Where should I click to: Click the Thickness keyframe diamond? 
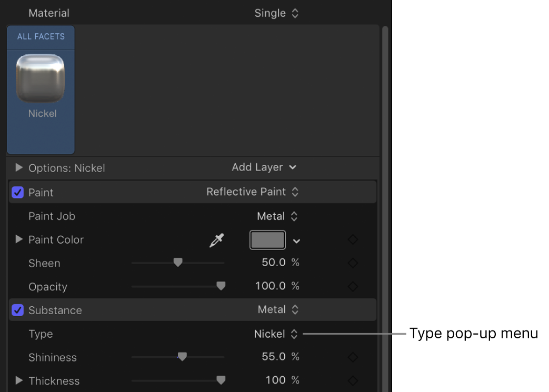353,380
